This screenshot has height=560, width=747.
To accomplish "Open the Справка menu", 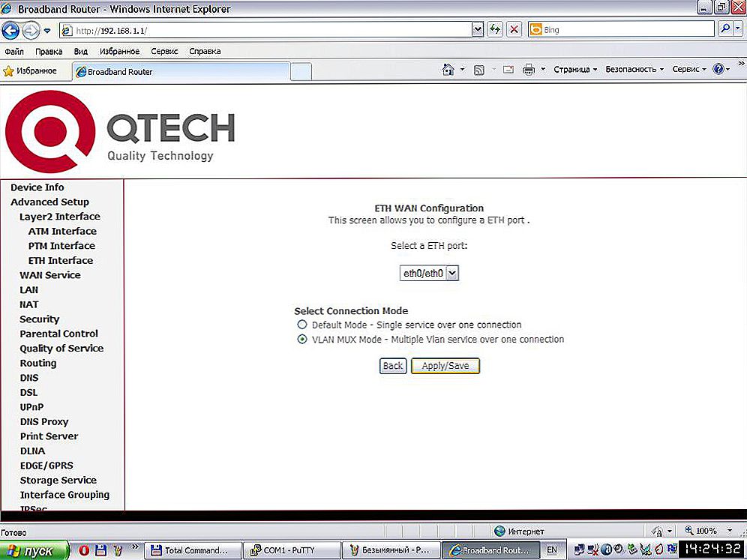I will pos(205,52).
